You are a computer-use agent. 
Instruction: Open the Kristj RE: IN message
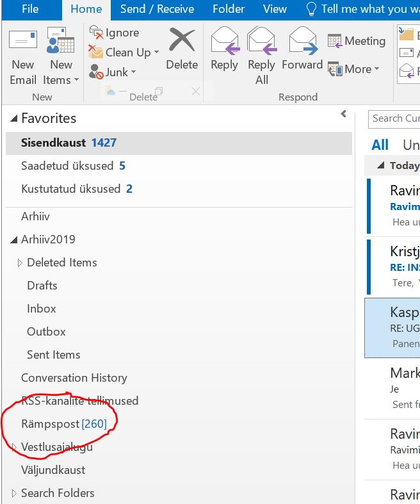pos(393,267)
